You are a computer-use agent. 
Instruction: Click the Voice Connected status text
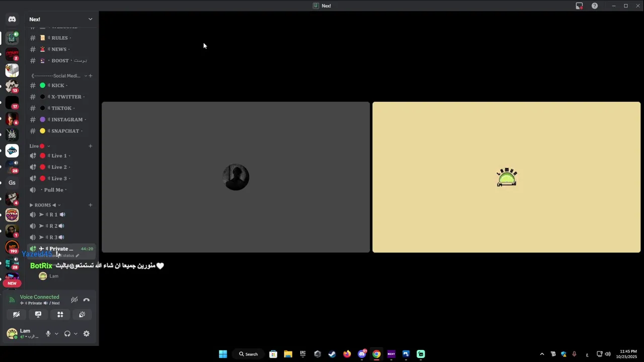[x=40, y=297]
